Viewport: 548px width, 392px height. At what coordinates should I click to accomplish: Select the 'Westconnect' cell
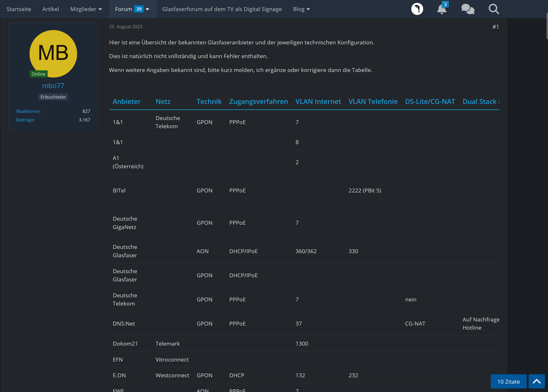[x=172, y=375]
